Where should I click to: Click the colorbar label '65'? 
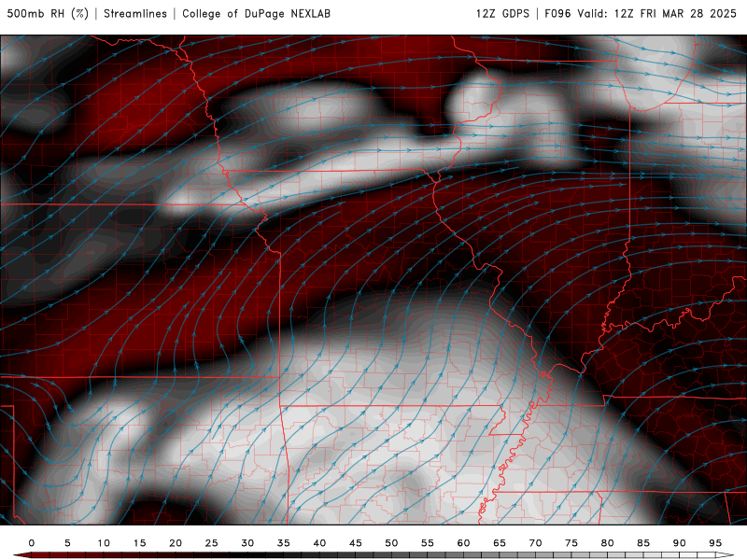coord(500,543)
